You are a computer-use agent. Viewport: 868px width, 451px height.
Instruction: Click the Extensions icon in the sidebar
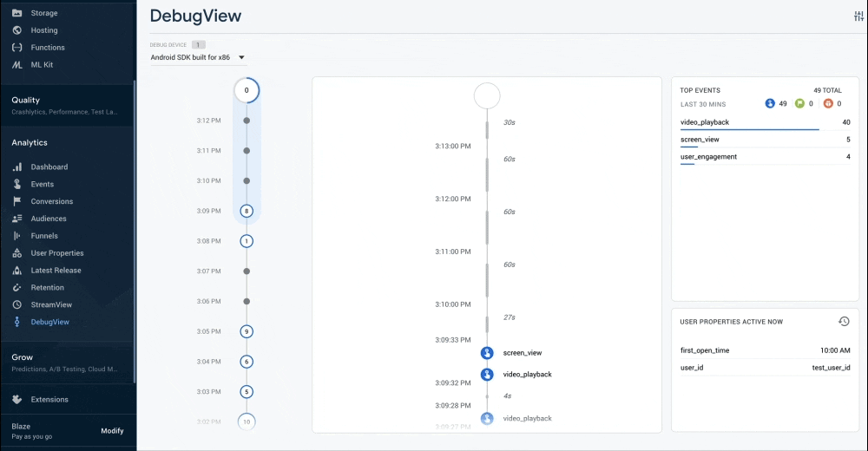(16, 400)
